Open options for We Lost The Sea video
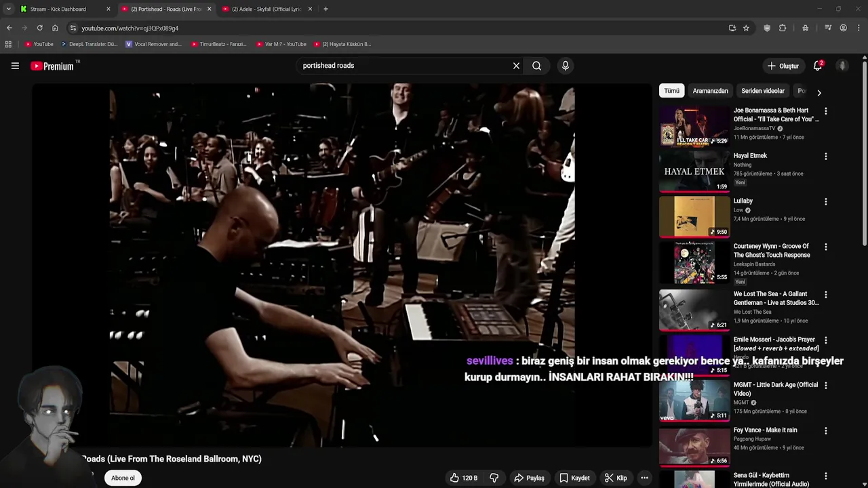The image size is (868, 488). tap(825, 295)
